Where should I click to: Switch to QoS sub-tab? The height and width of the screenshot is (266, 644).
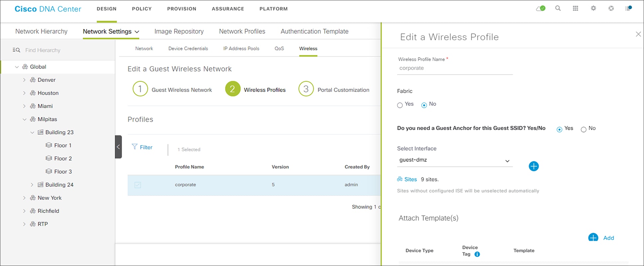pyautogui.click(x=279, y=49)
